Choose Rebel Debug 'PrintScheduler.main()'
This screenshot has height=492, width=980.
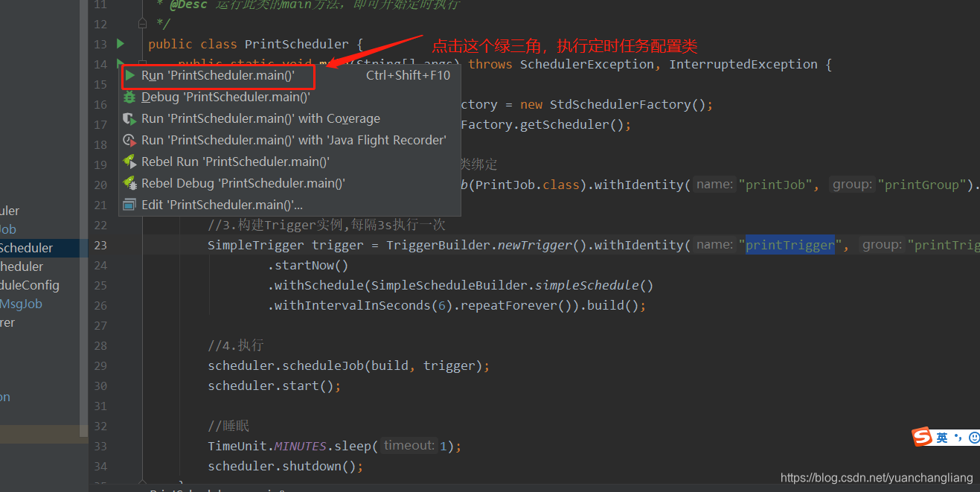tap(289, 183)
